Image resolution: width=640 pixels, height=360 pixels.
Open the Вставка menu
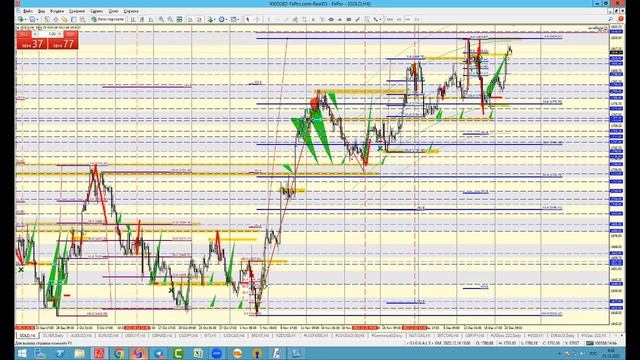point(57,11)
